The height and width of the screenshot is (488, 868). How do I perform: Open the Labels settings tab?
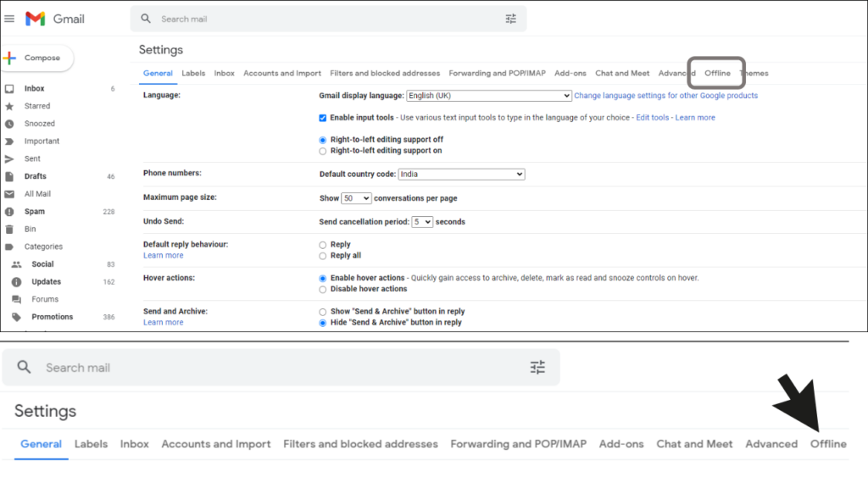click(193, 74)
